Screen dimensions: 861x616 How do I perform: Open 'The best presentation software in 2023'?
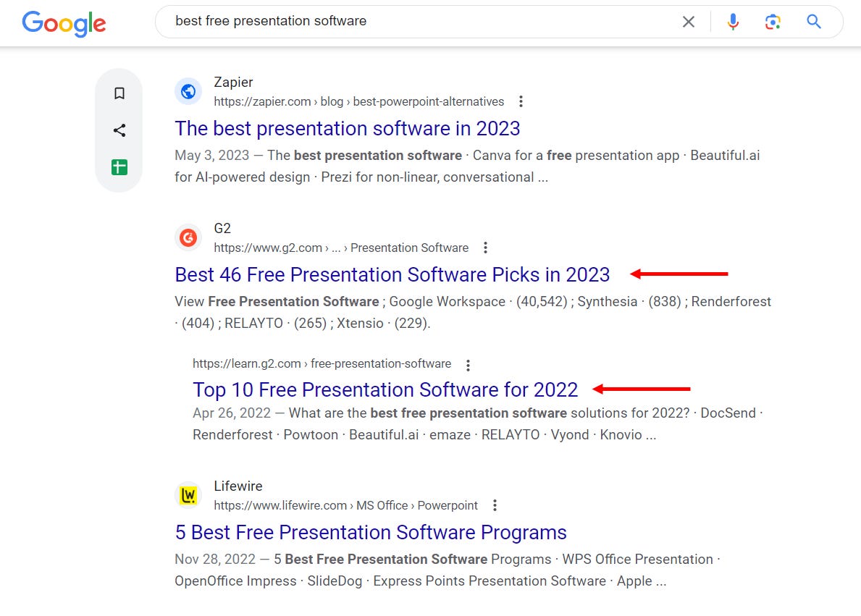pos(347,128)
